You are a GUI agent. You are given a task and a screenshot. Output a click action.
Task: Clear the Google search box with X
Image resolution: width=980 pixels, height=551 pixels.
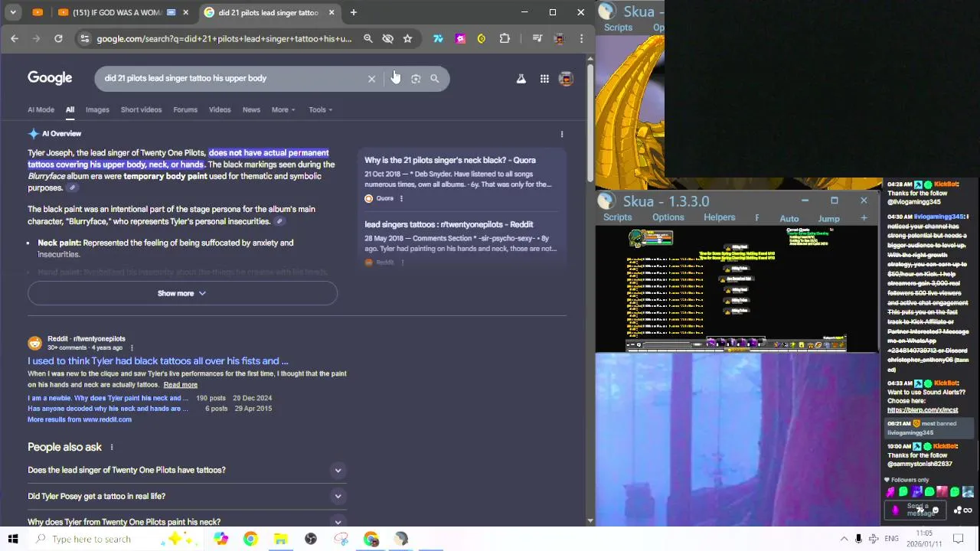click(x=371, y=79)
